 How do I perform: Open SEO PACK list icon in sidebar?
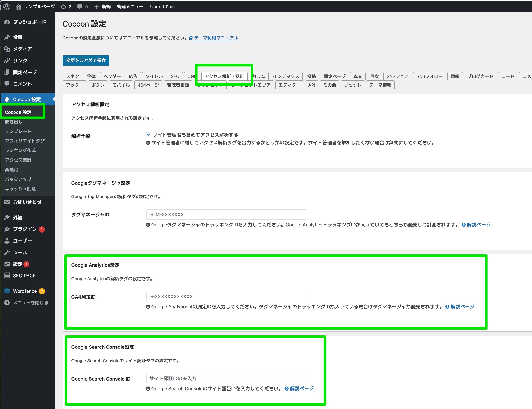(7, 276)
